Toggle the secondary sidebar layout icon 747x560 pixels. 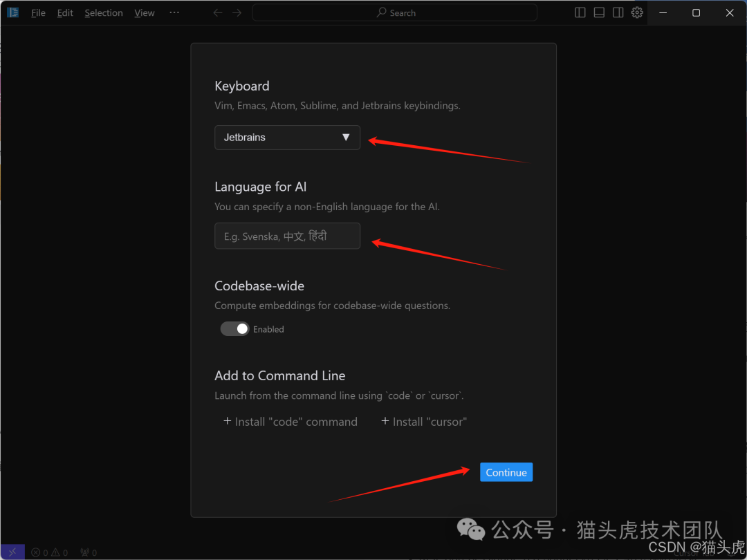point(618,13)
